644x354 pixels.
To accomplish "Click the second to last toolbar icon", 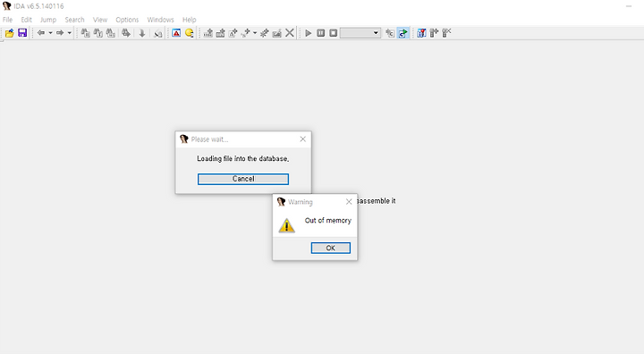I will tap(434, 33).
